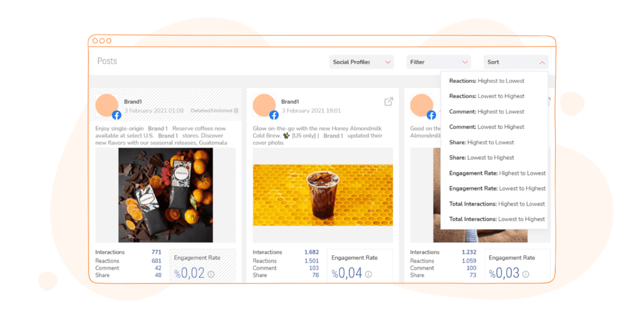Open the honeycomb cold brew image
644x318 pixels.
(x=323, y=195)
